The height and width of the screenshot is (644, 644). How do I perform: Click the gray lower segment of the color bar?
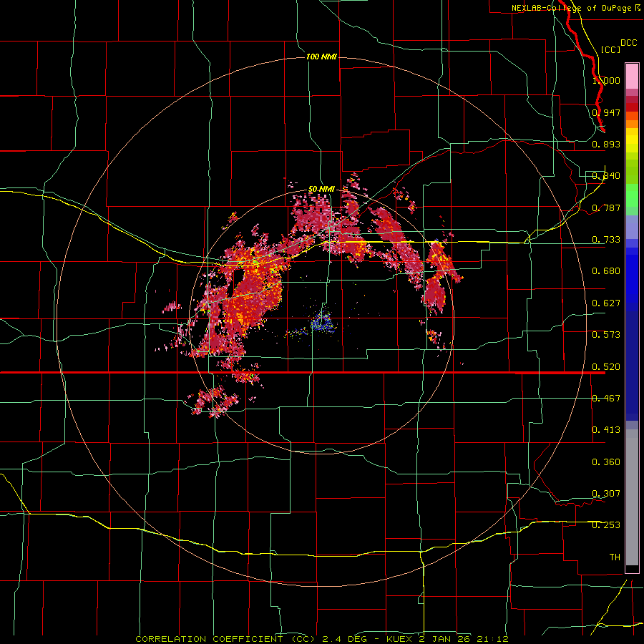(632, 497)
